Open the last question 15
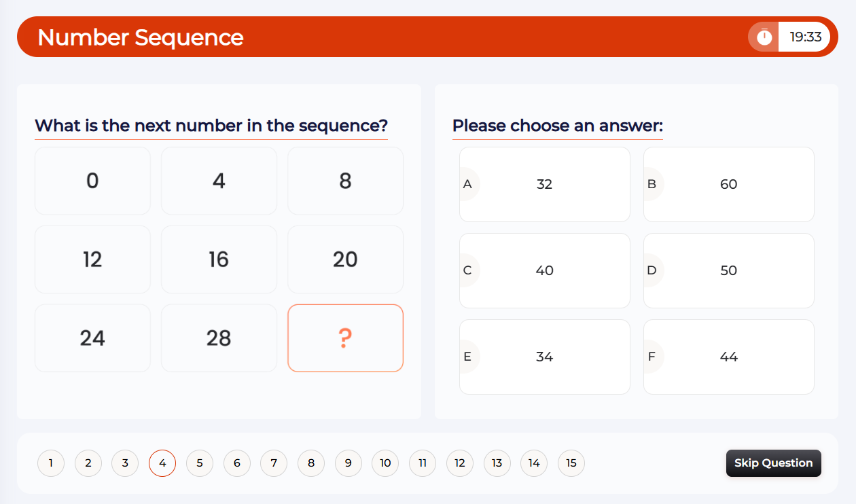 [571, 463]
